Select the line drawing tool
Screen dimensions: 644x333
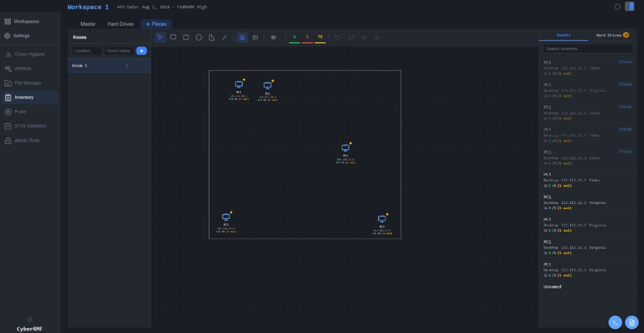point(225,38)
